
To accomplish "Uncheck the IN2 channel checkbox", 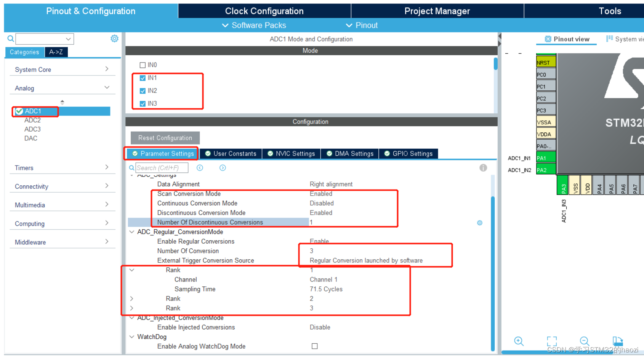I will (x=143, y=91).
